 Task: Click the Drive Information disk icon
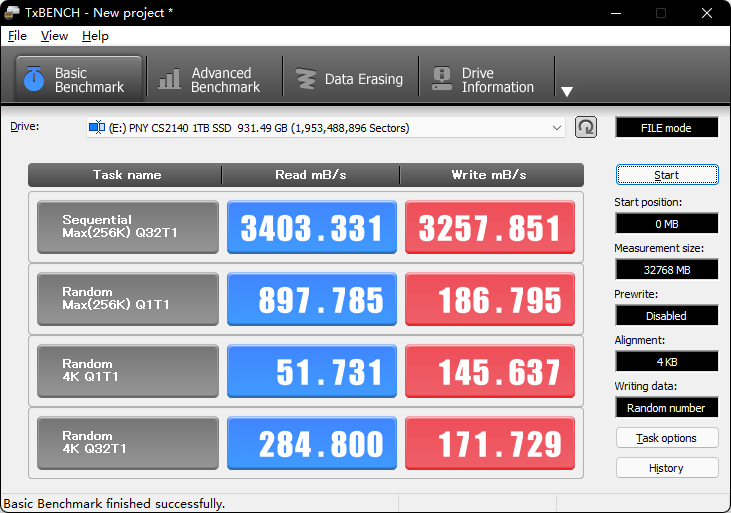tap(441, 78)
